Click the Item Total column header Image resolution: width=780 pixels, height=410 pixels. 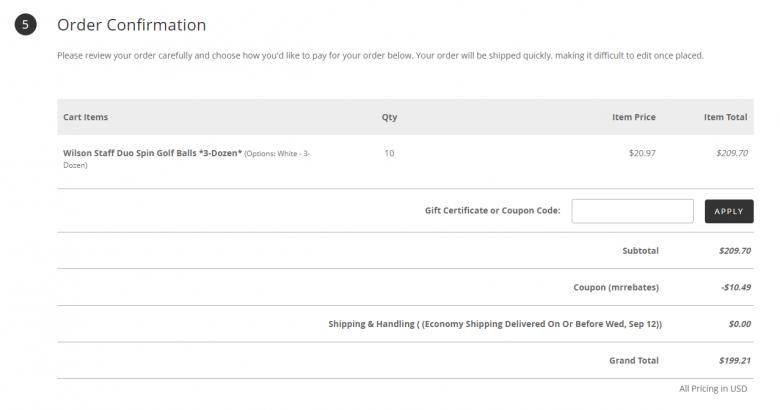[725, 117]
